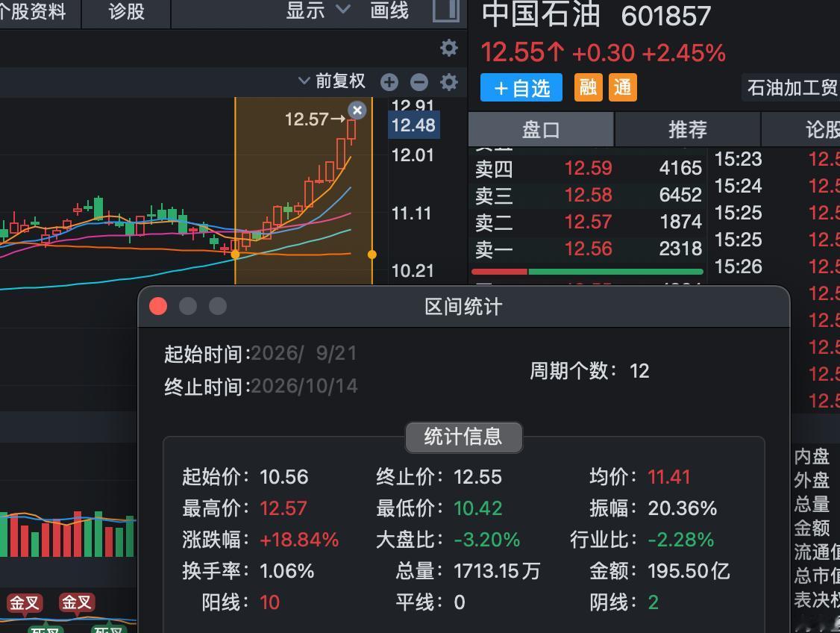The height and width of the screenshot is (633, 840).
Task: Click the 阴线 count 2
Action: click(653, 602)
